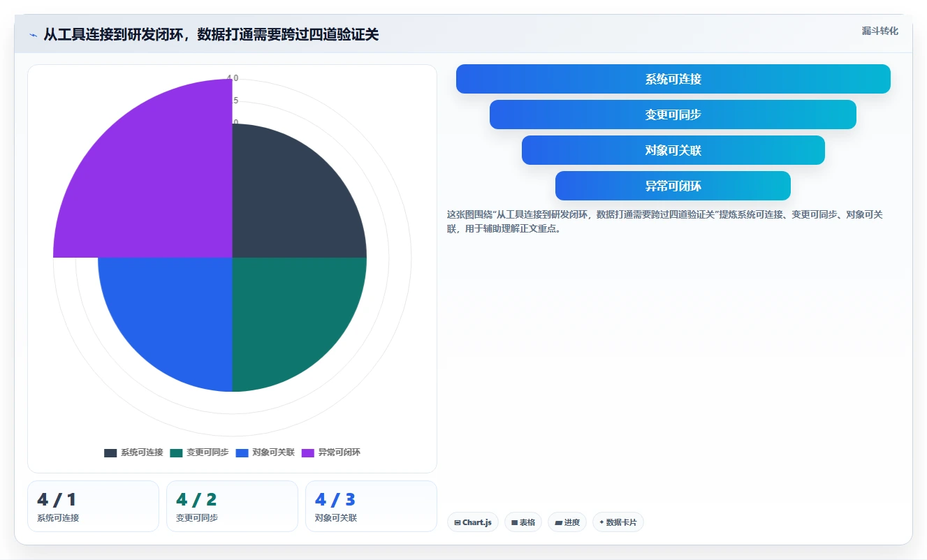The height and width of the screenshot is (560, 927).
Task: Click the lightning icon beside the title
Action: tap(33, 35)
